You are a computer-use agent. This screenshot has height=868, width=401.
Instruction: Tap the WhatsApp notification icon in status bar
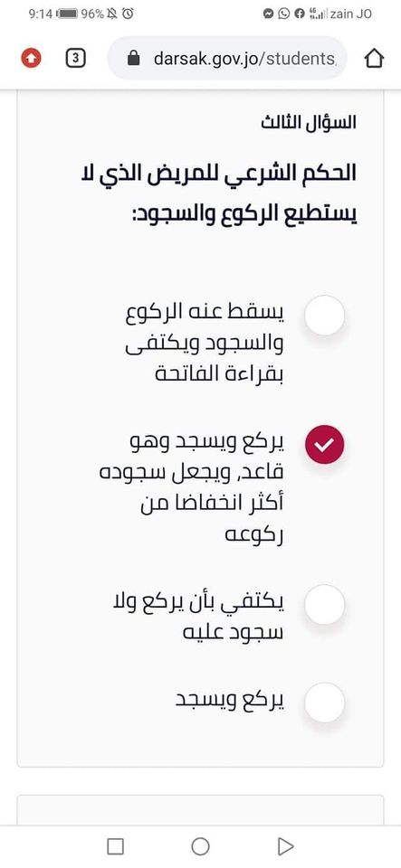coord(284,14)
